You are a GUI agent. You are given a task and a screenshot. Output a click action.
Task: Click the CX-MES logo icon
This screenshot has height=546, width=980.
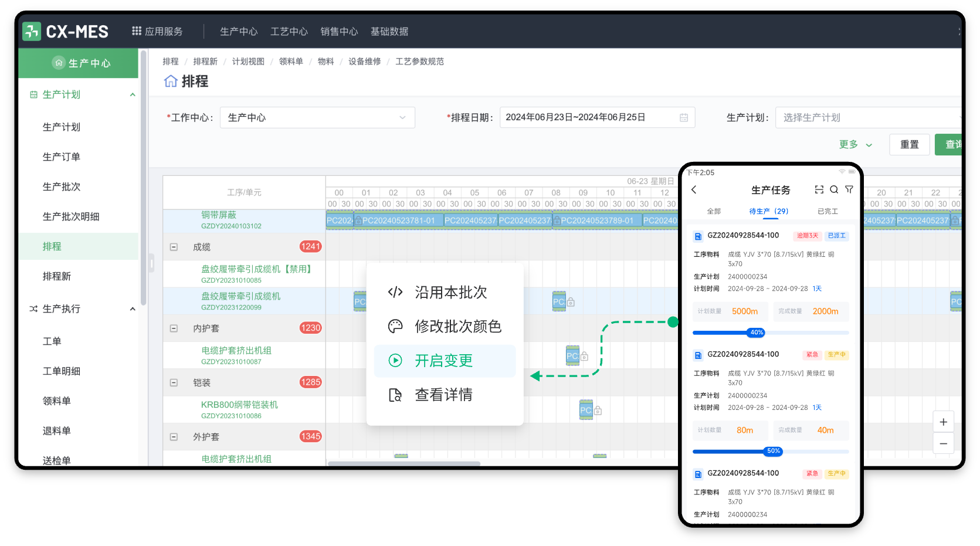point(32,31)
